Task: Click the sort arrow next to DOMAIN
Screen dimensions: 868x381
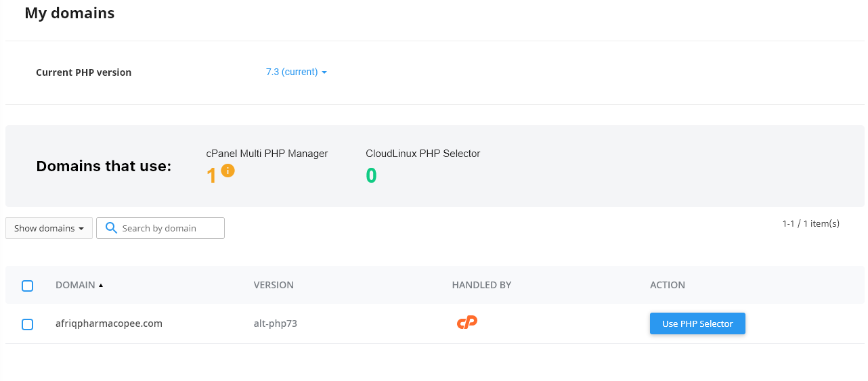Action: [101, 286]
